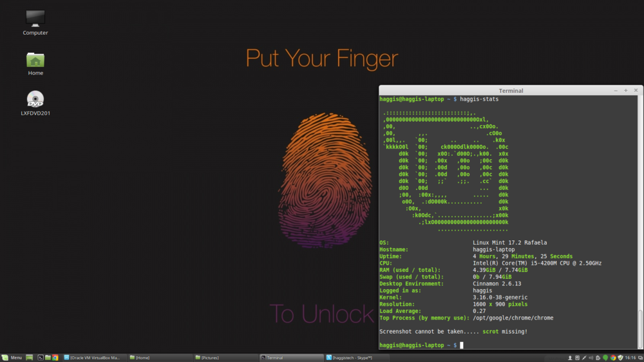644x362 pixels.
Task: Open the 16:16 clock calendar
Action: pos(630,358)
